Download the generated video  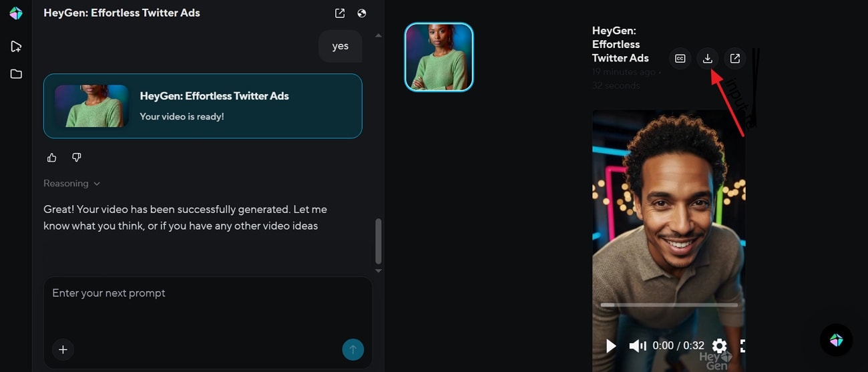point(708,59)
